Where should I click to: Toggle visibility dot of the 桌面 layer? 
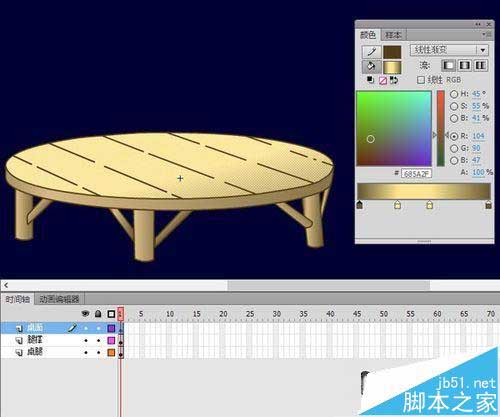86,328
